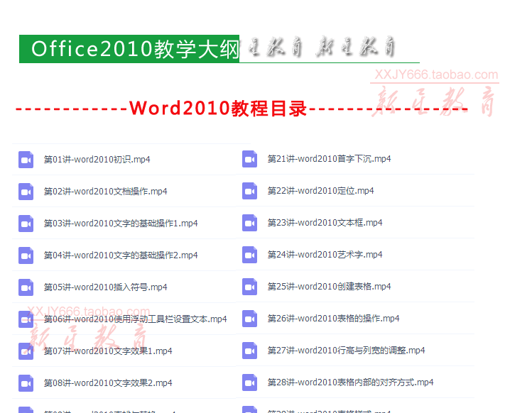Click the green Office2010教学大纲 header banner

click(129, 49)
